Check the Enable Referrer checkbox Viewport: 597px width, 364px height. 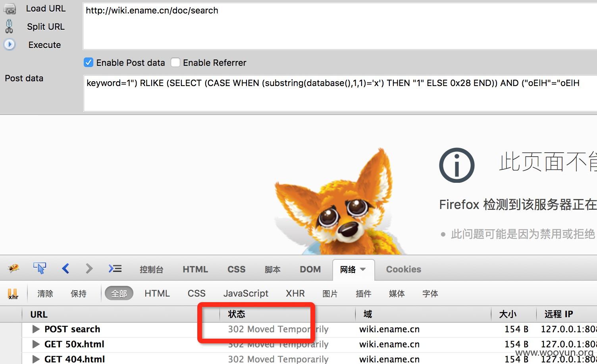[175, 63]
